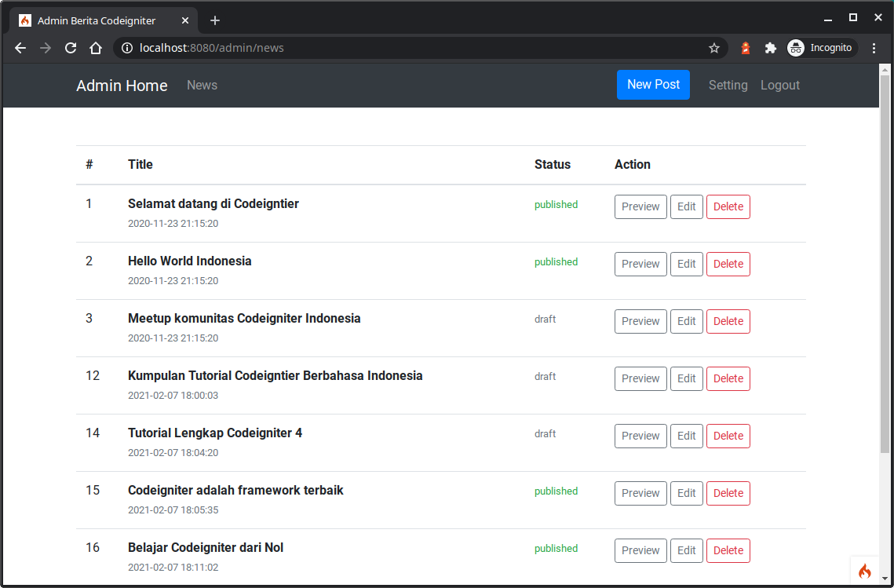Click the CodeIgniter flame icon bottom right
The height and width of the screenshot is (588, 894).
(x=864, y=571)
